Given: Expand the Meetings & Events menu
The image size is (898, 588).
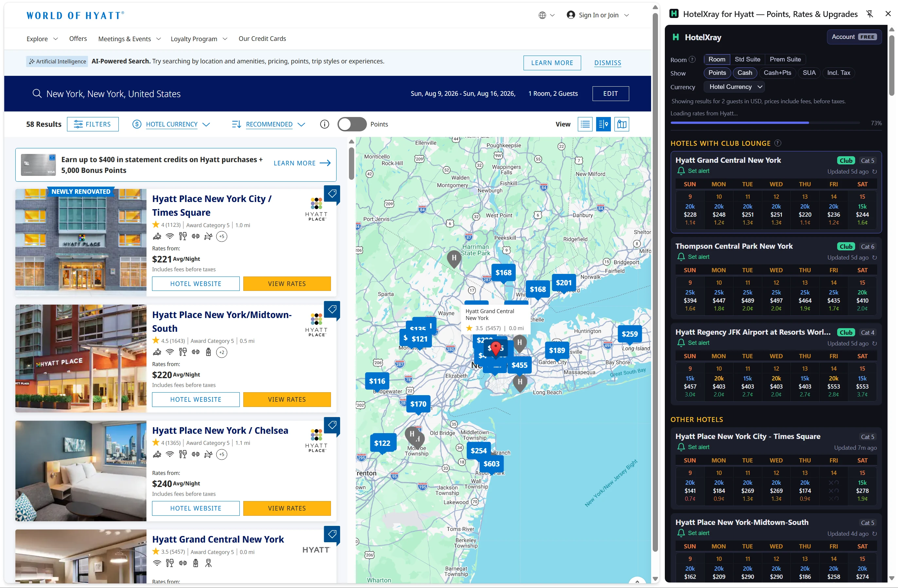Looking at the screenshot, I should point(130,39).
